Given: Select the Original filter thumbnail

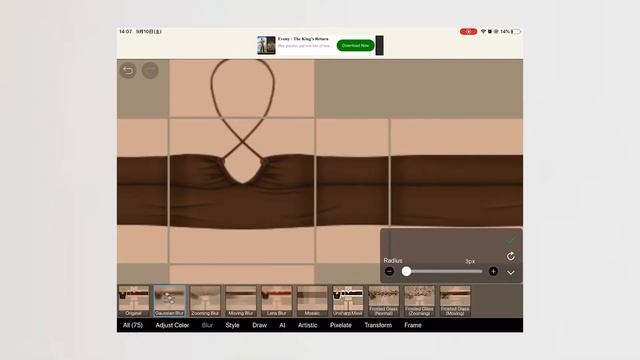Looking at the screenshot, I should (x=133, y=301).
